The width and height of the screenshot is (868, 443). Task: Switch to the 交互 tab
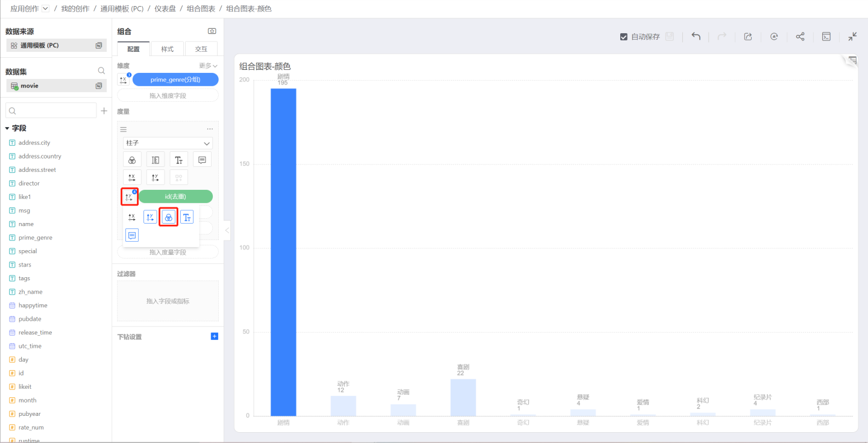click(x=201, y=49)
